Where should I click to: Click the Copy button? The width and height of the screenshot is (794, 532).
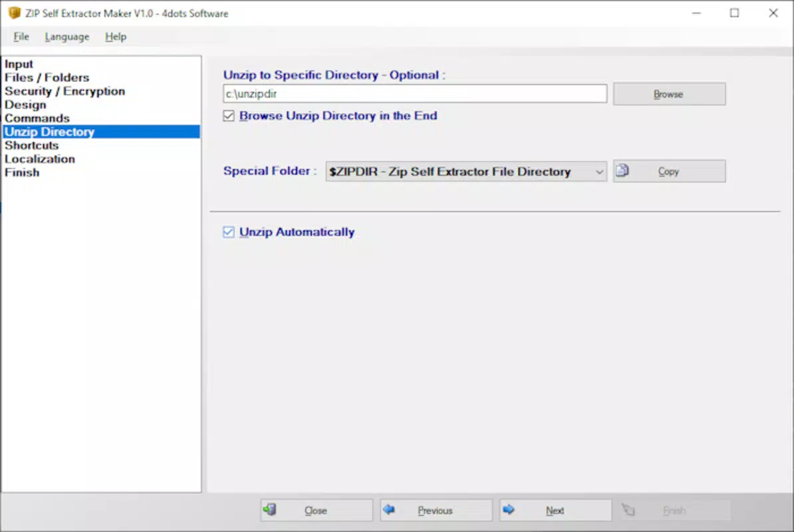[x=669, y=171]
